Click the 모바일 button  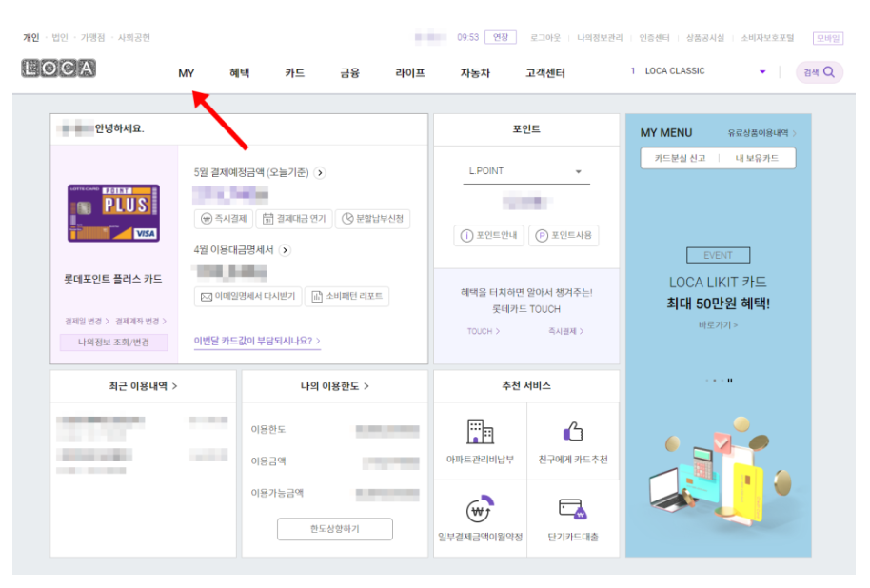(x=828, y=38)
